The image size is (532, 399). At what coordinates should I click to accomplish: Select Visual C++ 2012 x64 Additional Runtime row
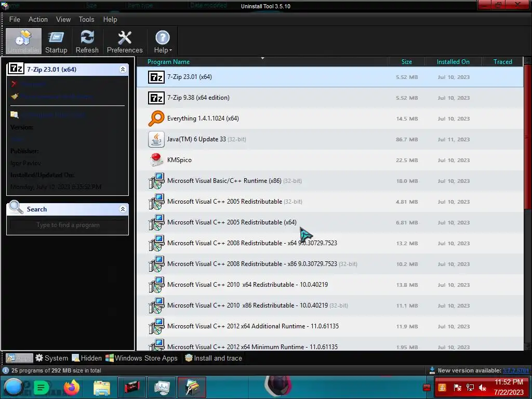coord(330,326)
